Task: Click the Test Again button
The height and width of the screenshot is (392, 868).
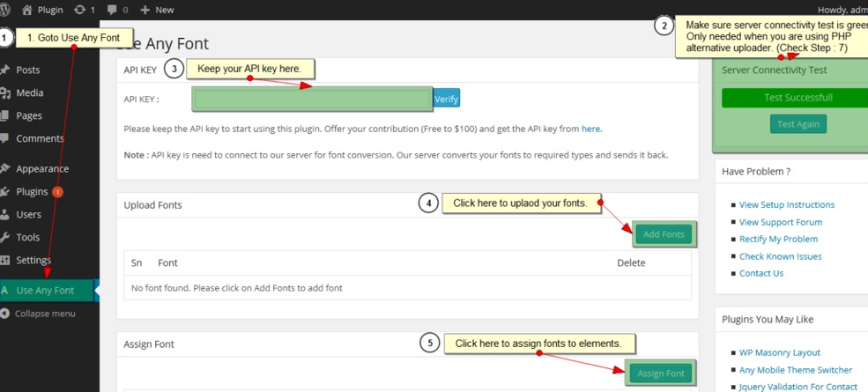Action: 798,124
